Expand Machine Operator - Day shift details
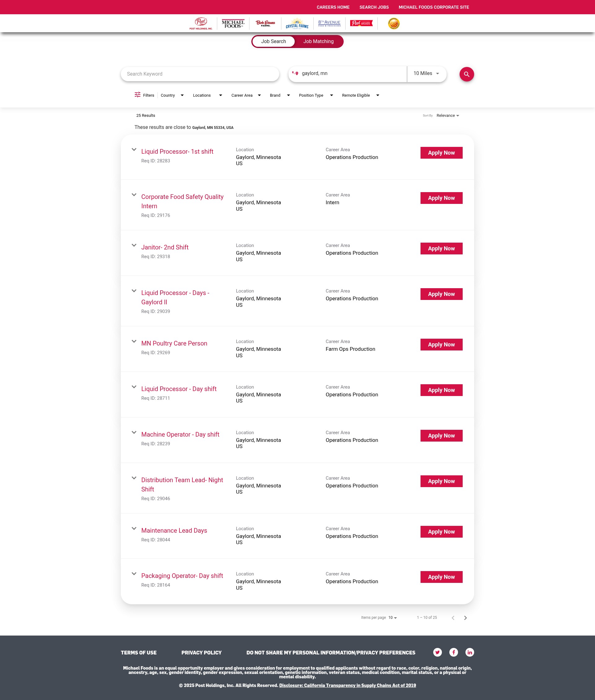The height and width of the screenshot is (700, 595). click(x=134, y=432)
